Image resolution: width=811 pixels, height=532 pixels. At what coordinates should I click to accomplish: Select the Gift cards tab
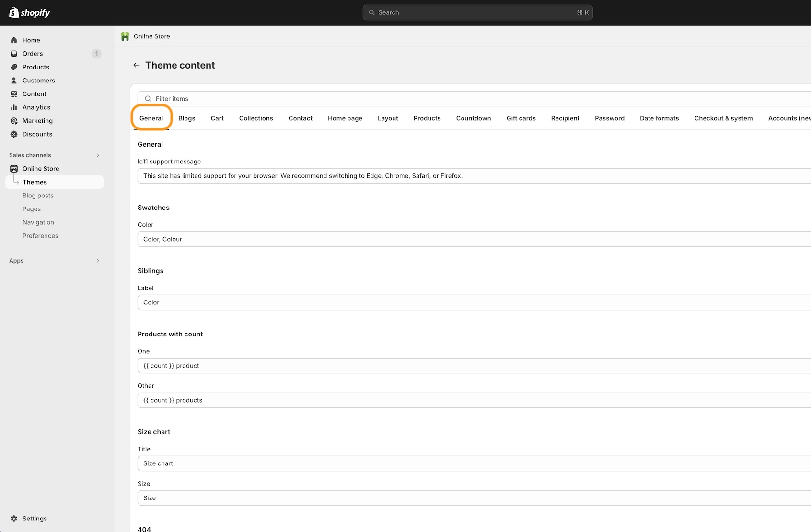[521, 118]
